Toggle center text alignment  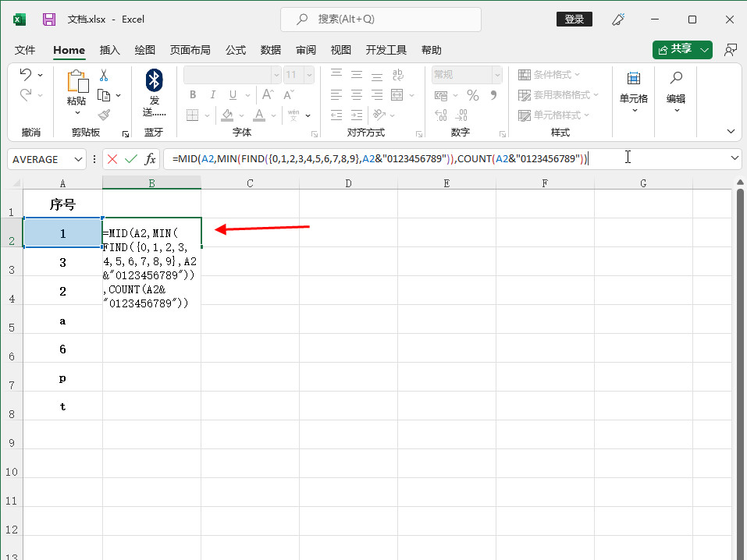click(x=357, y=94)
